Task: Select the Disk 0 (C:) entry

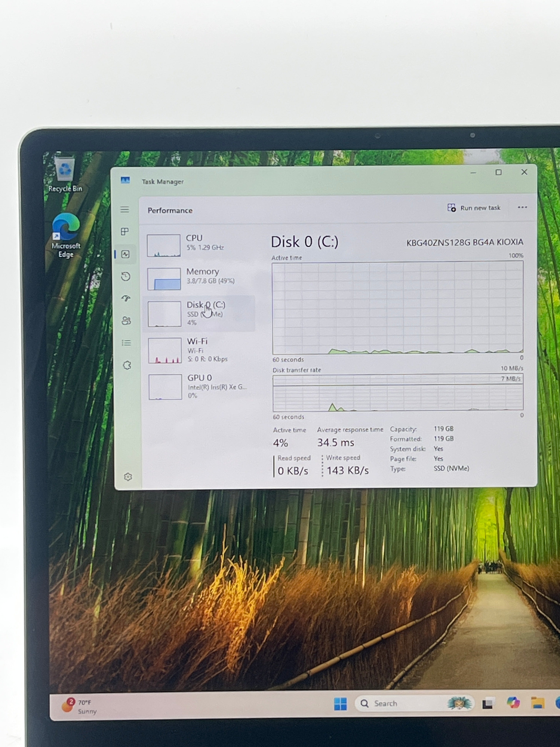Action: (x=199, y=313)
